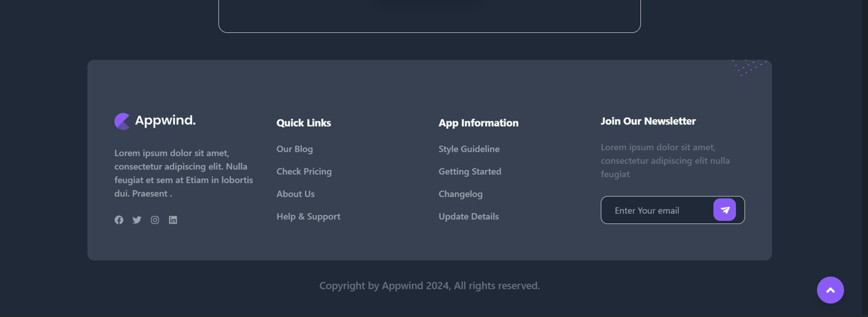868x317 pixels.
Task: Open the Update Details link
Action: point(468,216)
